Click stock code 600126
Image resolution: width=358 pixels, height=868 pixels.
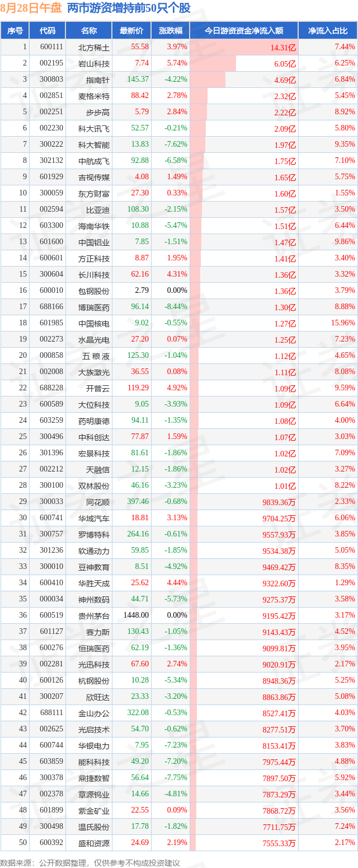[51, 680]
